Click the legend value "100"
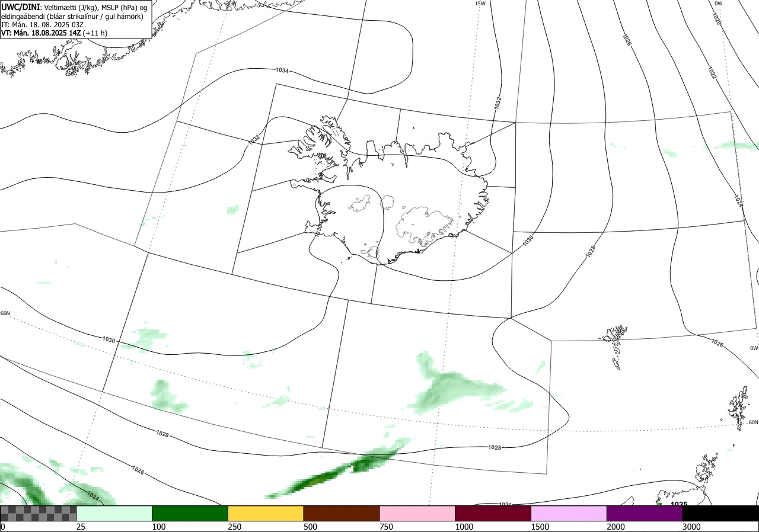 (159, 527)
